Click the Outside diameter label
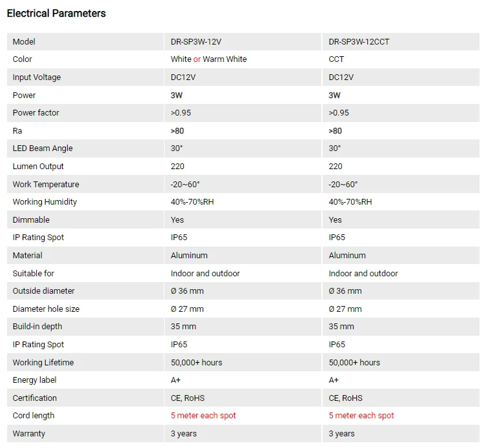495x448 pixels. pos(44,291)
